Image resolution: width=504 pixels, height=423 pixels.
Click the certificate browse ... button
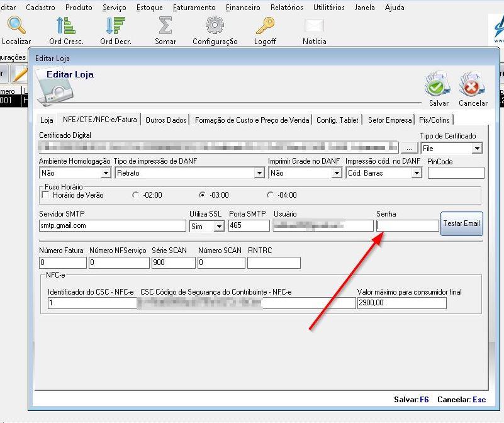click(409, 149)
